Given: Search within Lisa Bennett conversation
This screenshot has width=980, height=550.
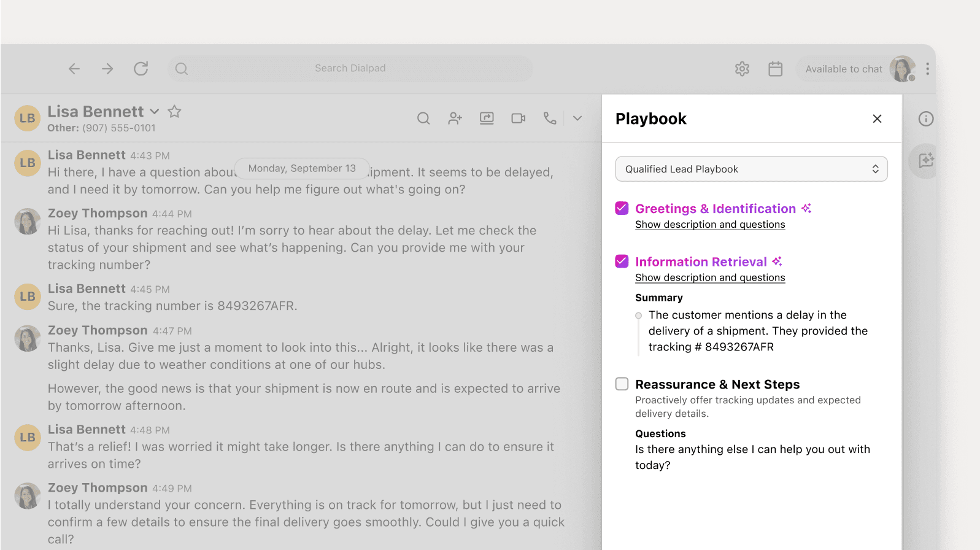Looking at the screenshot, I should pos(423,118).
